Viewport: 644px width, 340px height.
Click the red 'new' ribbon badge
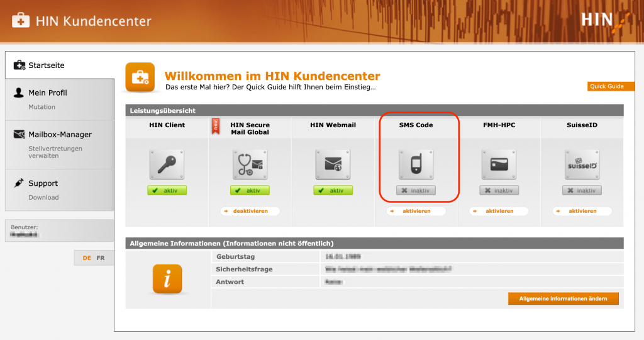pyautogui.click(x=215, y=126)
